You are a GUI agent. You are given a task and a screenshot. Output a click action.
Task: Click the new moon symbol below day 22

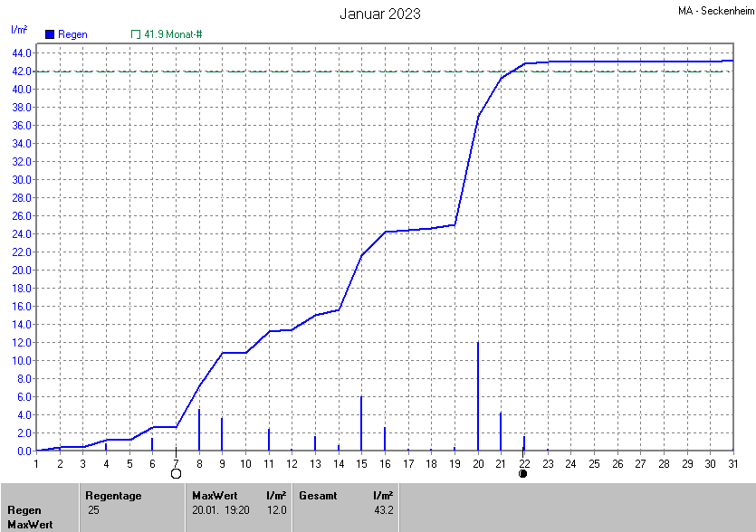523,473
